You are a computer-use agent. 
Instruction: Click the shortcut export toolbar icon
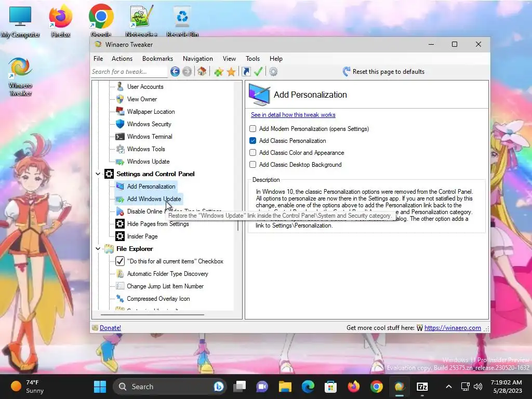pos(246,72)
